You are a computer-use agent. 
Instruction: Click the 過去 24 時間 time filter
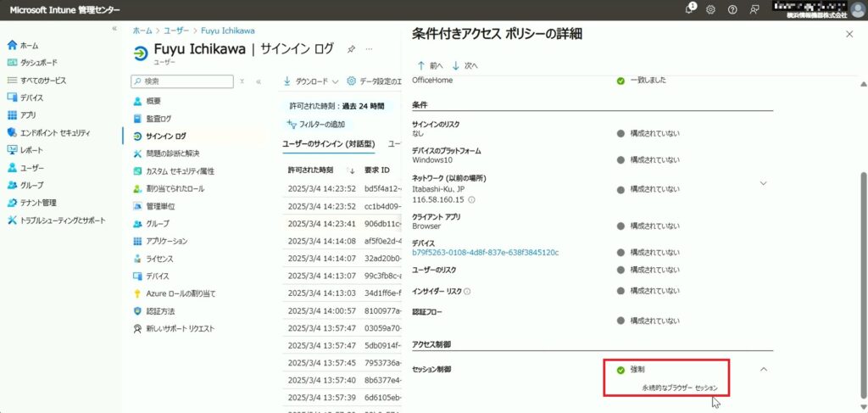click(337, 106)
